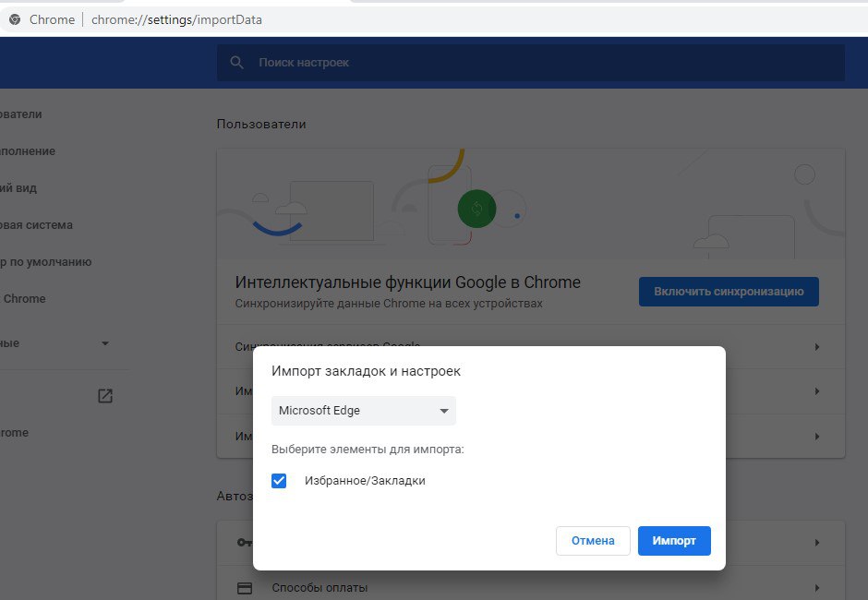Image resolution: width=868 pixels, height=600 pixels.
Task: Select the по умолчанию sidebar item
Action: pos(46,262)
